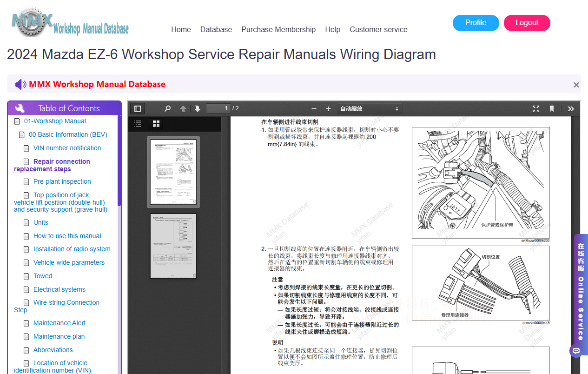Zoom out with the minus button
The image size is (588, 374).
[x=314, y=109]
